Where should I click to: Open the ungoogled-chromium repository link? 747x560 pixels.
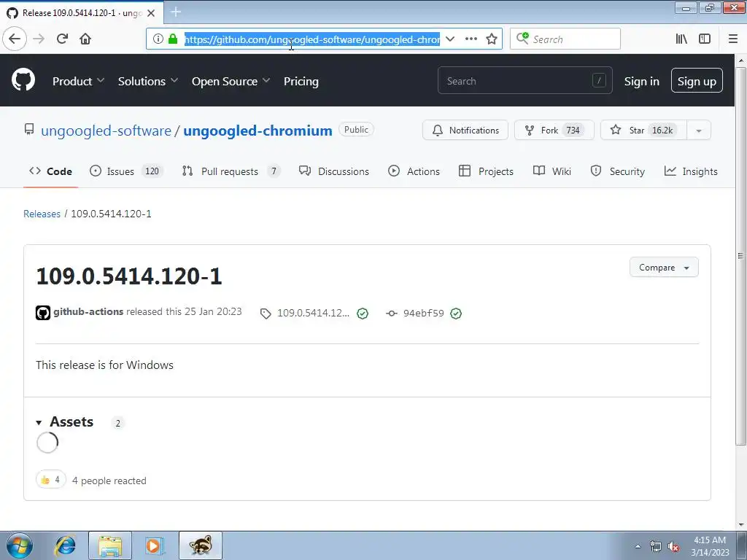[258, 131]
